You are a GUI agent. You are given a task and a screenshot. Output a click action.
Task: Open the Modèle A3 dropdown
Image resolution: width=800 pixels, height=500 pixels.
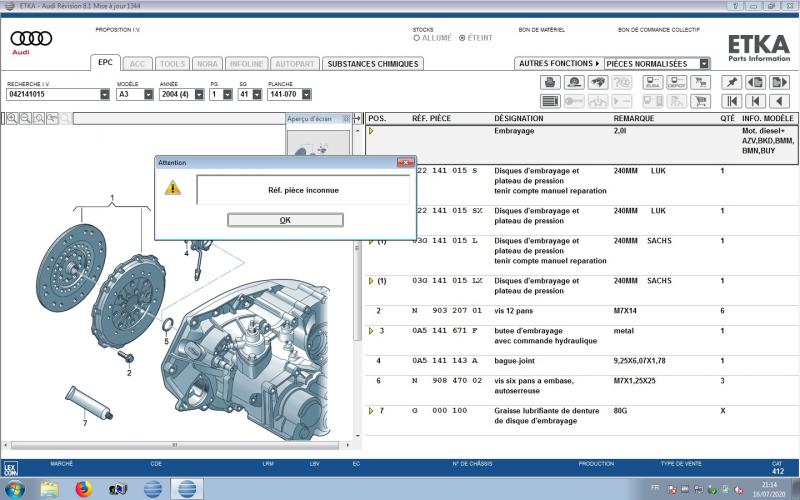(x=148, y=94)
